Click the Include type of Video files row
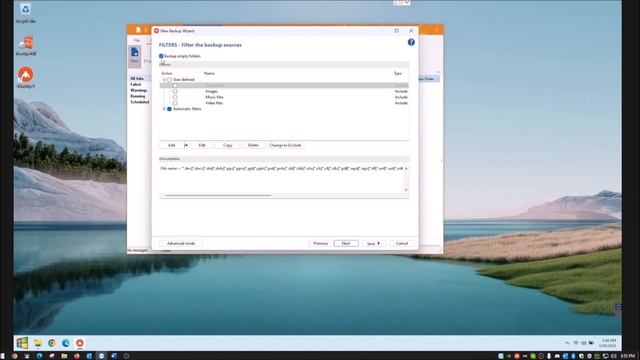640x360 pixels. 401,103
